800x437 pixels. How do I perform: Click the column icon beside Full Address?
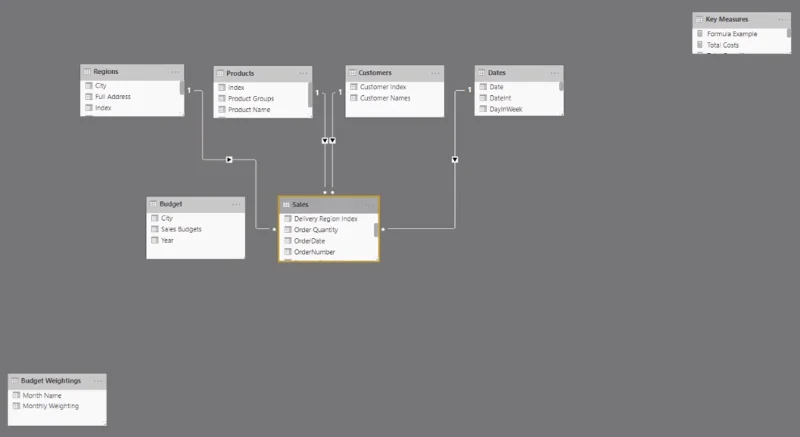pos(89,96)
